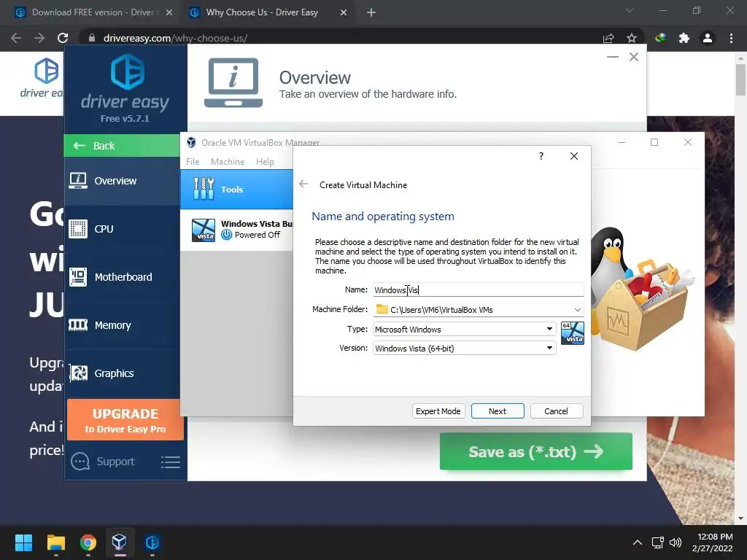Open VirtualBox File menu

[x=193, y=161]
